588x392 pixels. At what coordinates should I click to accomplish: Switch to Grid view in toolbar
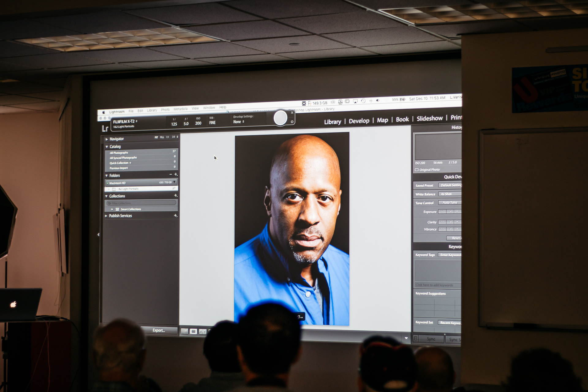[184, 331]
